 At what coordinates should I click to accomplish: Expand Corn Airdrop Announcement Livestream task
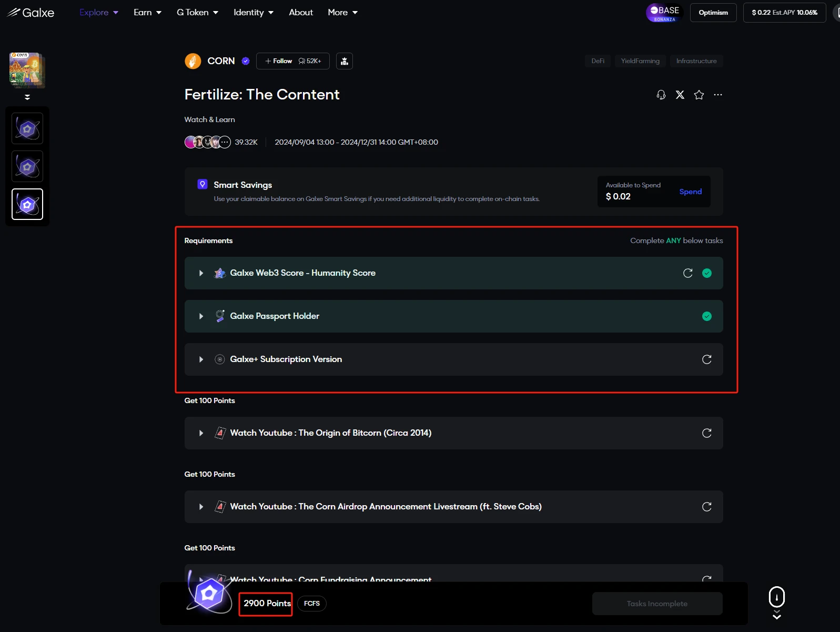201,507
